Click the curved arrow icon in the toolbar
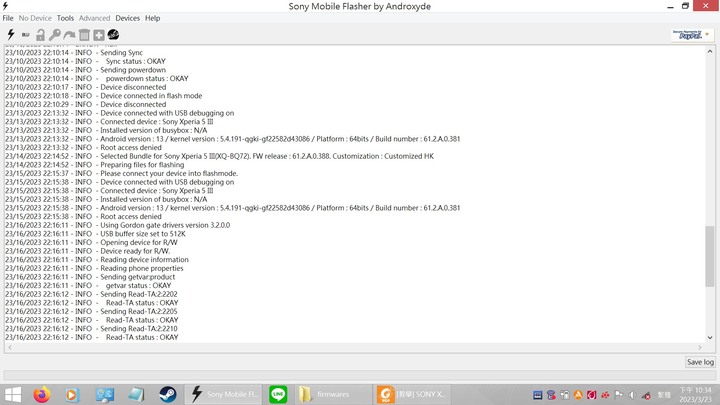The width and height of the screenshot is (720, 405). 69,35
